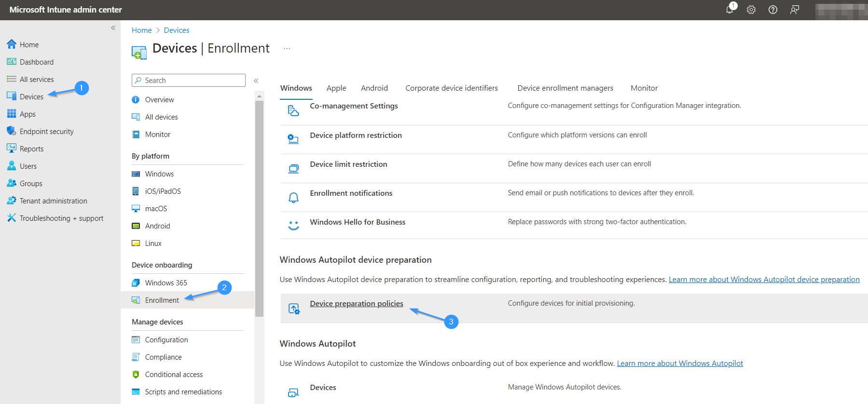Click the scrollbar up arrow in submenu
The width and height of the screenshot is (868, 404).
tap(259, 96)
